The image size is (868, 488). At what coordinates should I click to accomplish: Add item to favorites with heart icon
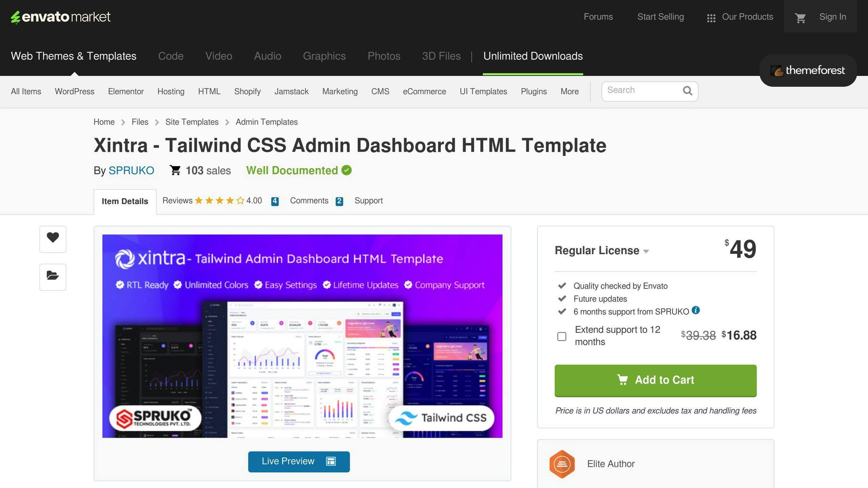pyautogui.click(x=53, y=239)
